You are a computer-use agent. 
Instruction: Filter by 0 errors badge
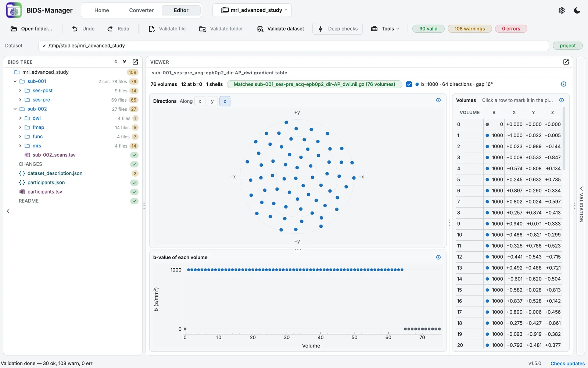coord(511,29)
